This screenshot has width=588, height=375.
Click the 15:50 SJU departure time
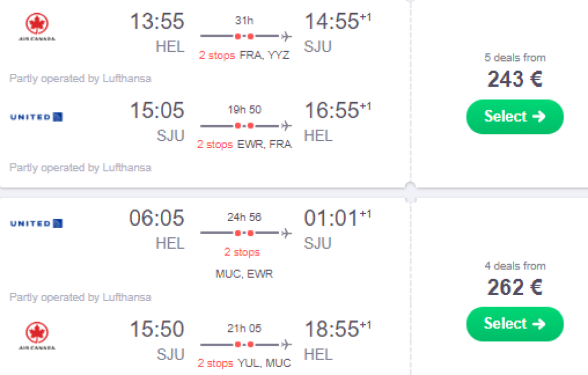click(157, 330)
